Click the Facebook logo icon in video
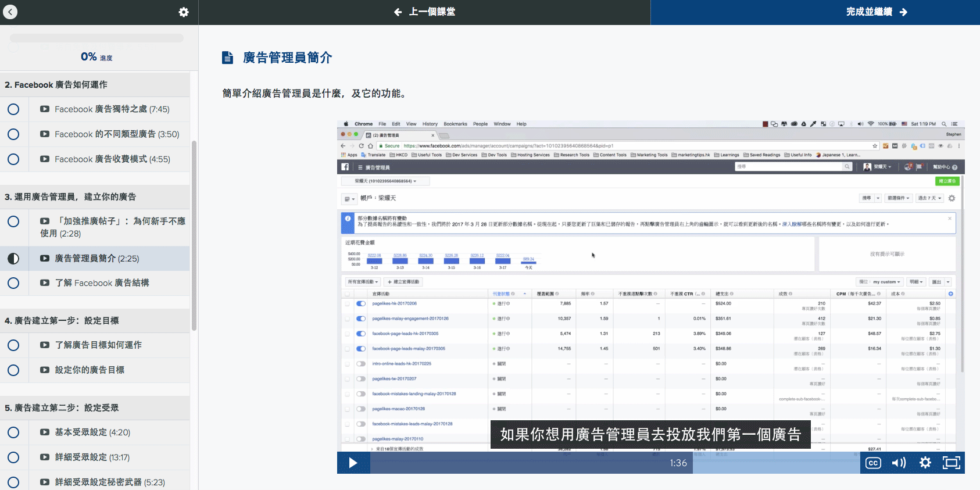980x490 pixels. point(345,167)
